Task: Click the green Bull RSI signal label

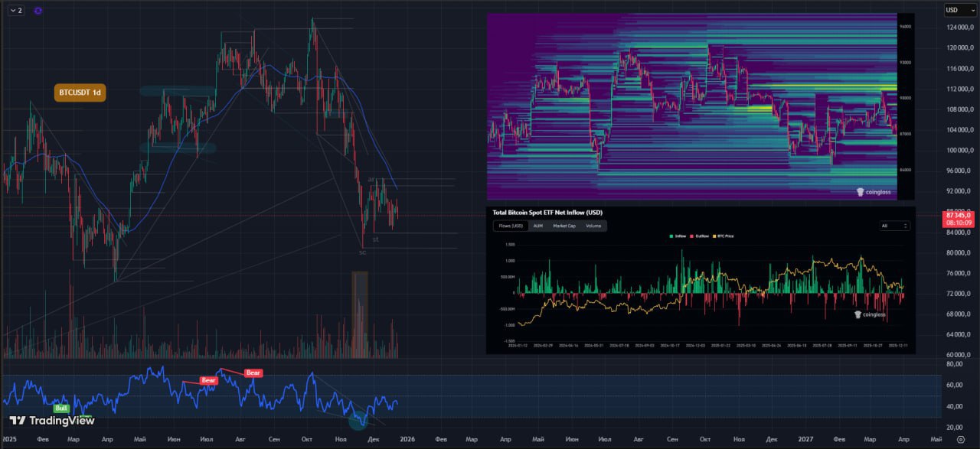Action: 61,408
